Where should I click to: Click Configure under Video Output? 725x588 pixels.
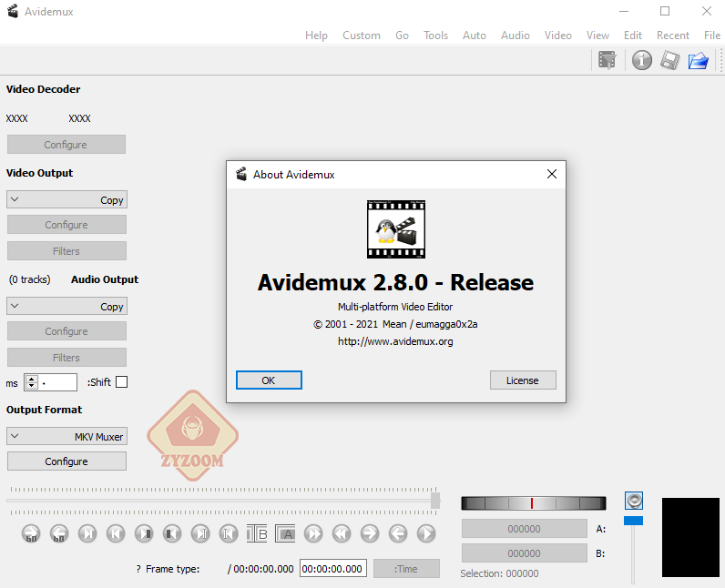point(66,225)
